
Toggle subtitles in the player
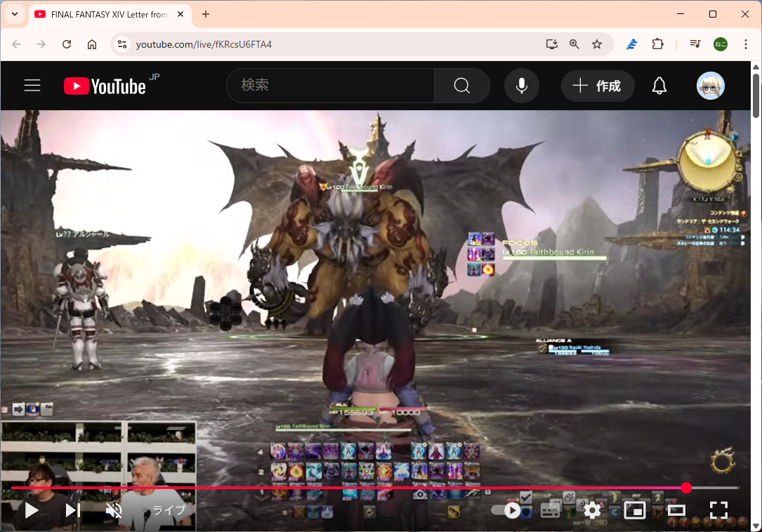(550, 510)
